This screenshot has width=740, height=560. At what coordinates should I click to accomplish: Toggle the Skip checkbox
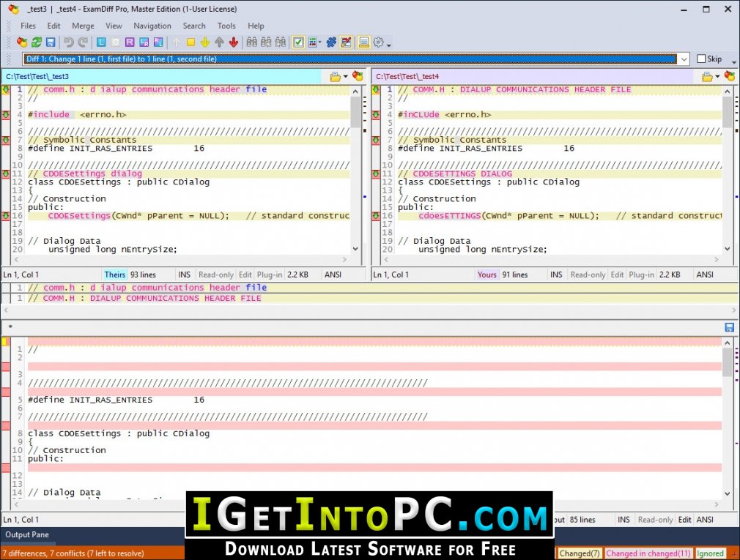tap(701, 59)
